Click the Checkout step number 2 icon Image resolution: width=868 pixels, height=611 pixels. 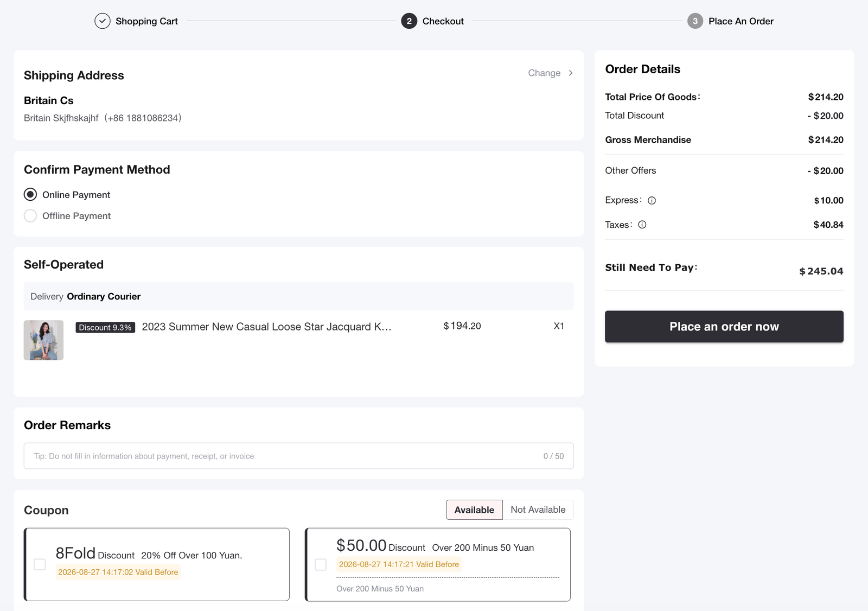click(x=409, y=21)
